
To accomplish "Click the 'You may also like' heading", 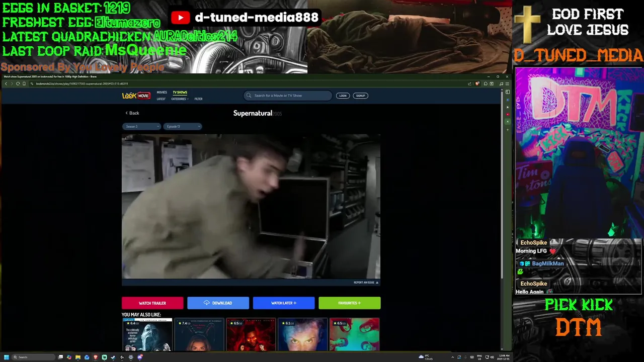I will (x=141, y=315).
